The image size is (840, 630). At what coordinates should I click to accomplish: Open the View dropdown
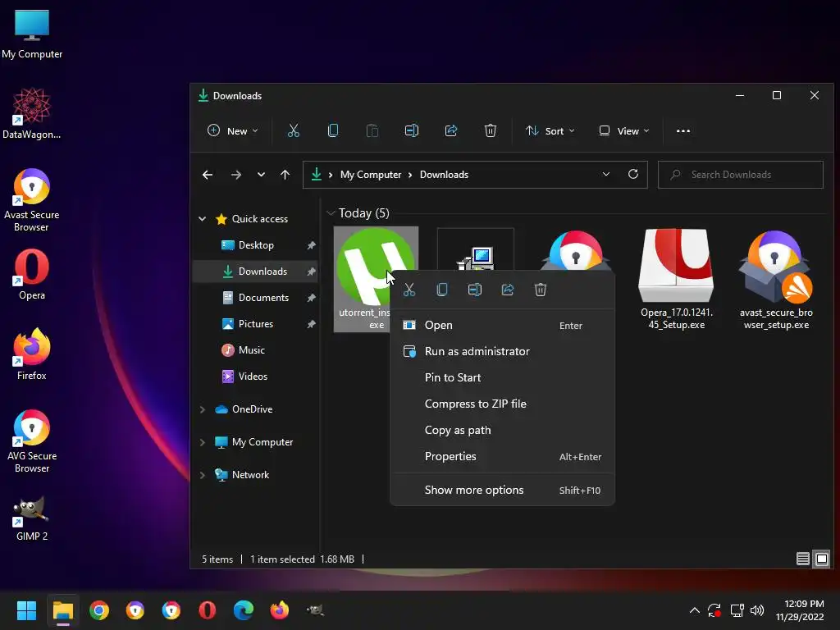tap(624, 130)
